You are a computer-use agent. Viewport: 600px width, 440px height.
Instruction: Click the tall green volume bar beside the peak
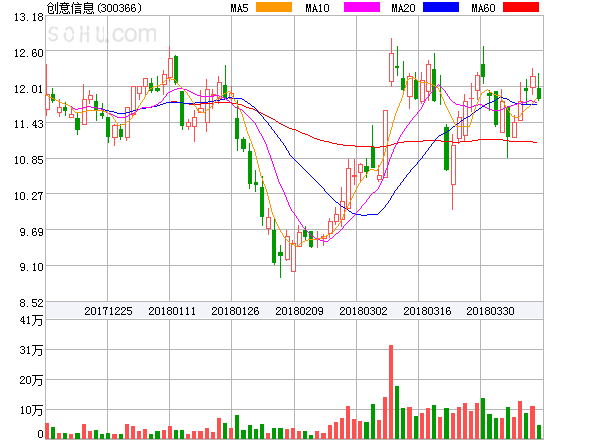pos(397,412)
